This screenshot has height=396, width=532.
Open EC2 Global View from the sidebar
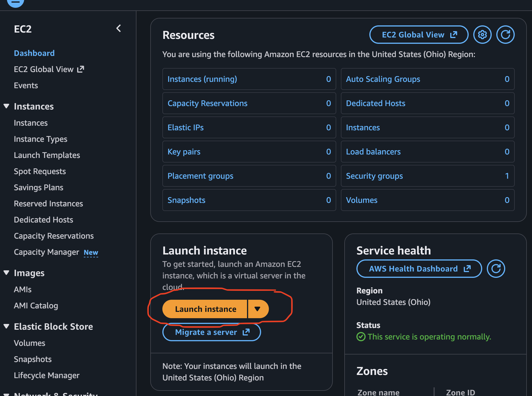point(49,69)
